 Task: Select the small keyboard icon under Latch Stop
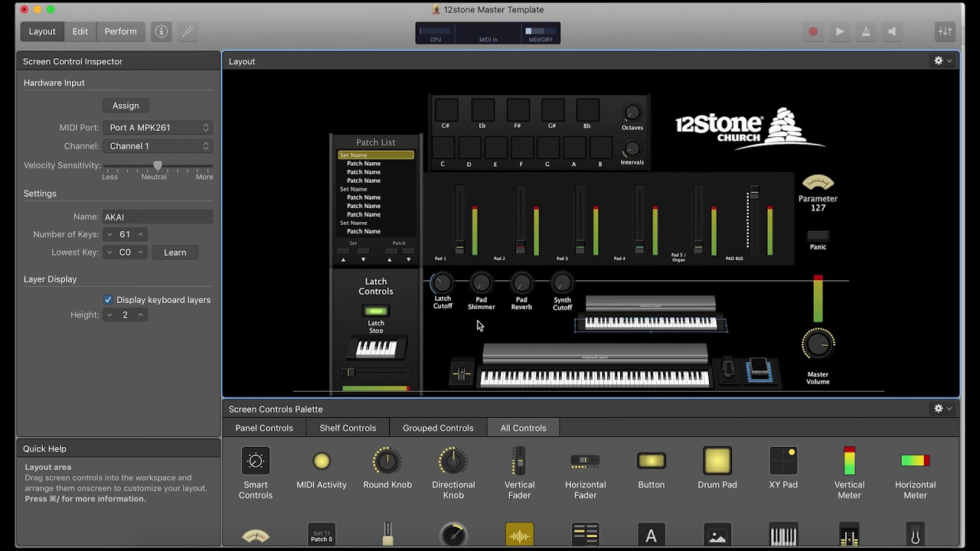(376, 349)
